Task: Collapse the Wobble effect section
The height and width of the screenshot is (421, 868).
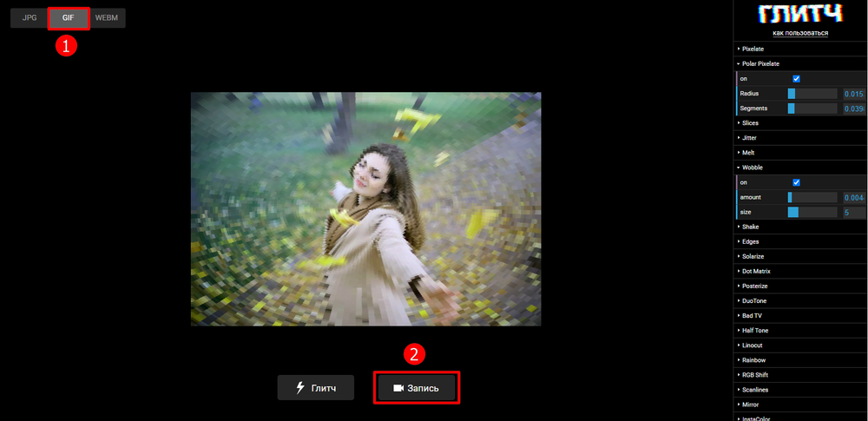Action: [800, 168]
